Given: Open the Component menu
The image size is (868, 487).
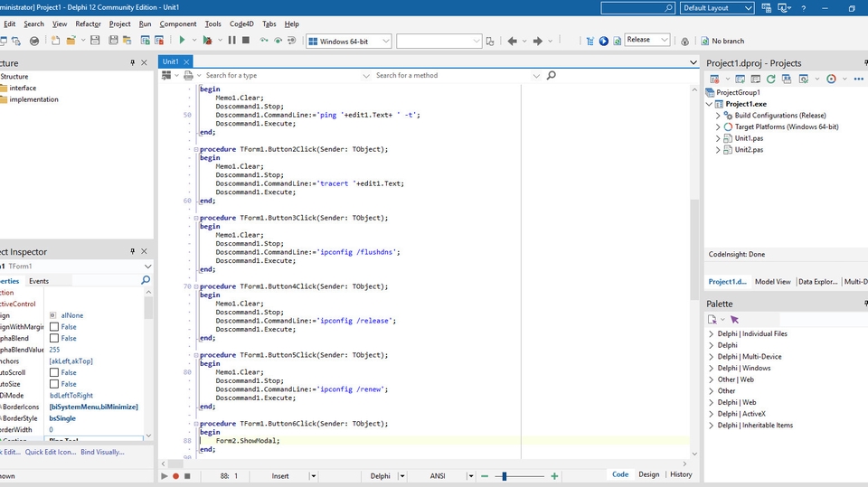Looking at the screenshot, I should pos(178,23).
